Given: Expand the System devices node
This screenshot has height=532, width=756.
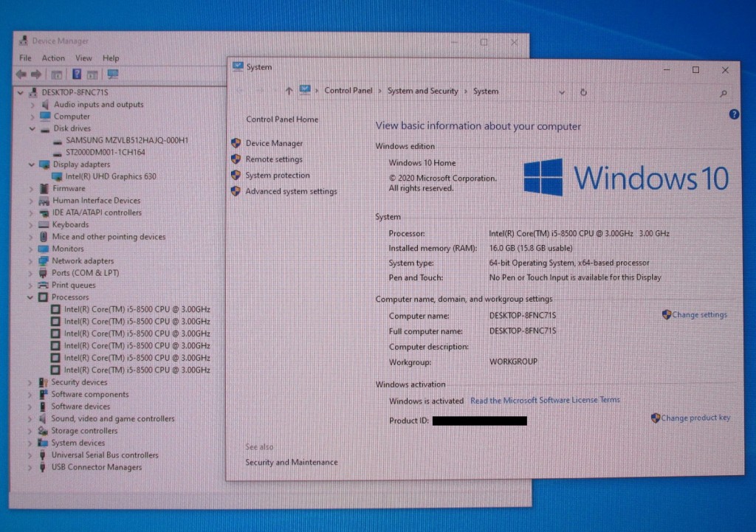Looking at the screenshot, I should tap(30, 443).
